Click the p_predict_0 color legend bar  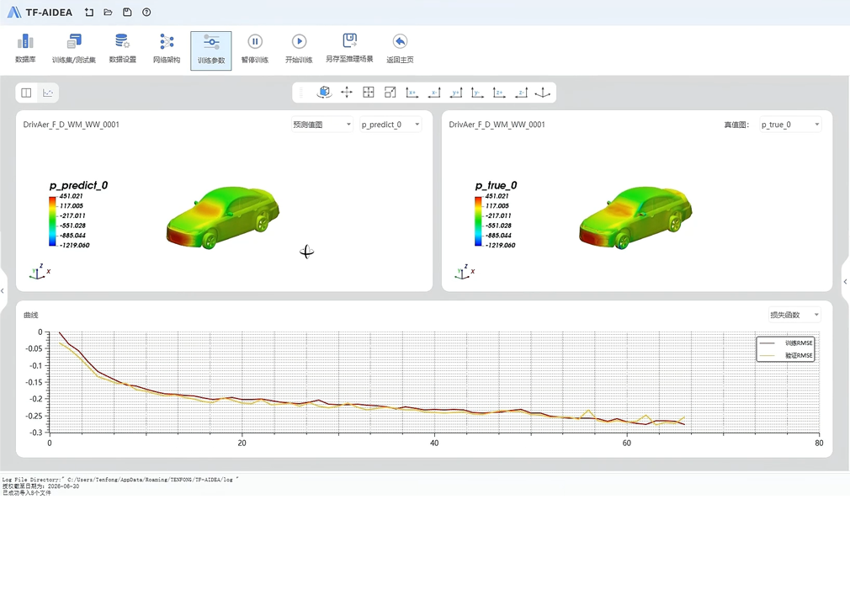point(52,221)
